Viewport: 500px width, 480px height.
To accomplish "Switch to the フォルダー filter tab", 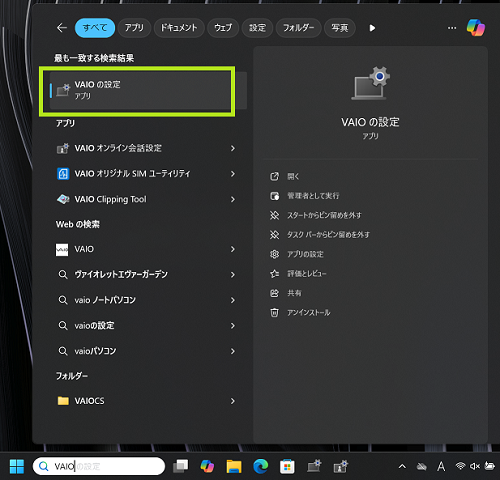I will click(299, 28).
